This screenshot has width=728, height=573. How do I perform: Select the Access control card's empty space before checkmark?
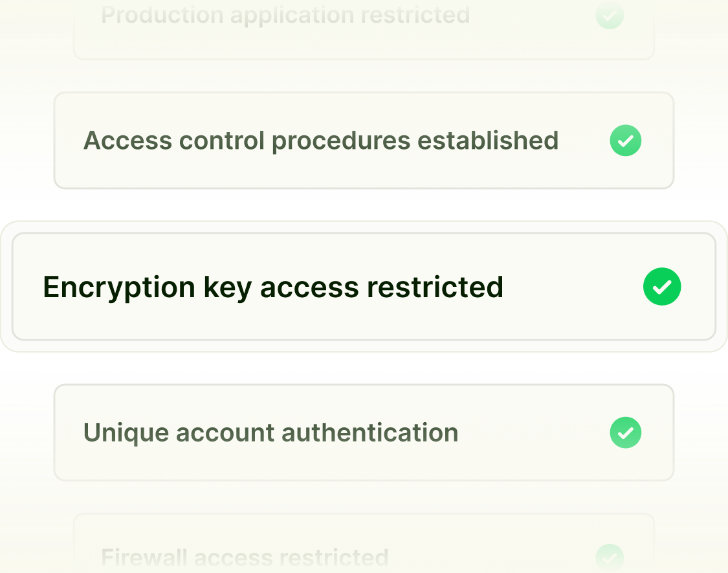point(584,140)
